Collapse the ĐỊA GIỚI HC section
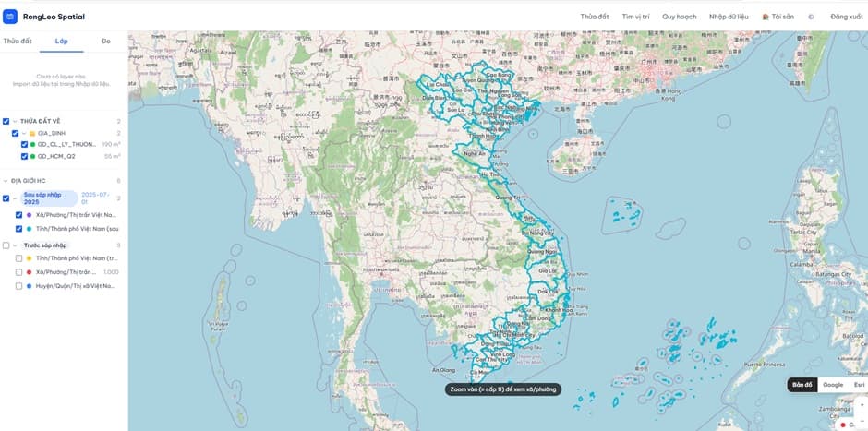 (x=6, y=181)
